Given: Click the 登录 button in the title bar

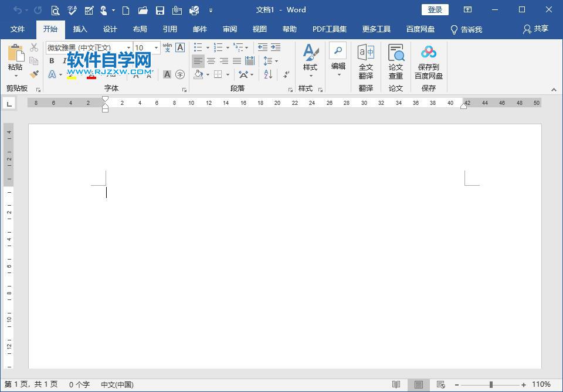Looking at the screenshot, I should click(x=435, y=9).
